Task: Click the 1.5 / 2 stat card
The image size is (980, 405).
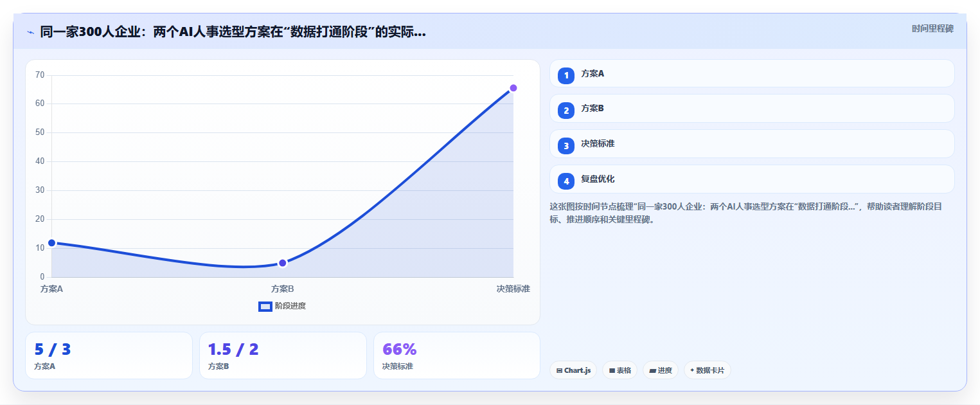Action: [283, 355]
